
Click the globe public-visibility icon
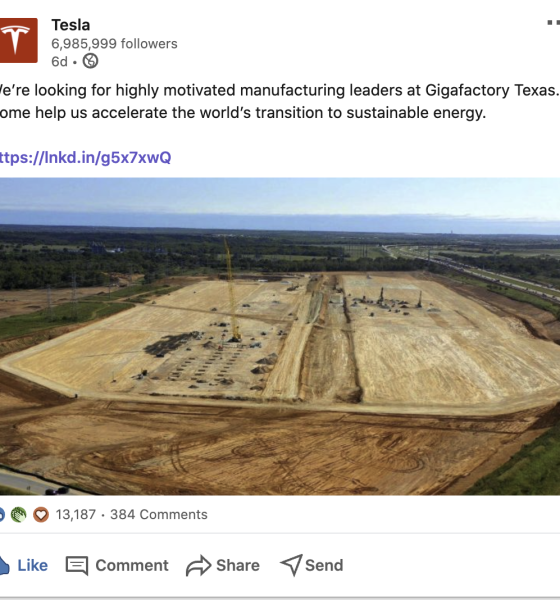91,61
